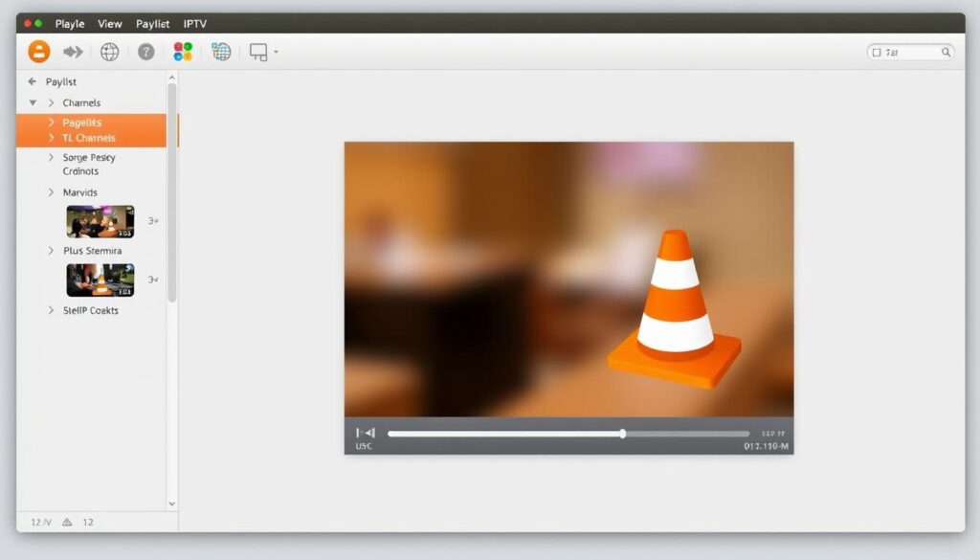980x560 pixels.
Task: Click the globe network grid icon
Action: tap(221, 52)
